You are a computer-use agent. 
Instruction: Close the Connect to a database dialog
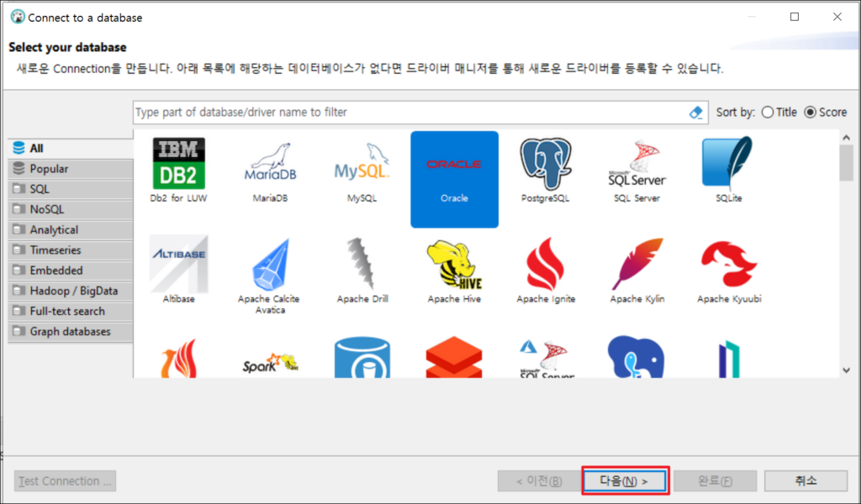837,17
